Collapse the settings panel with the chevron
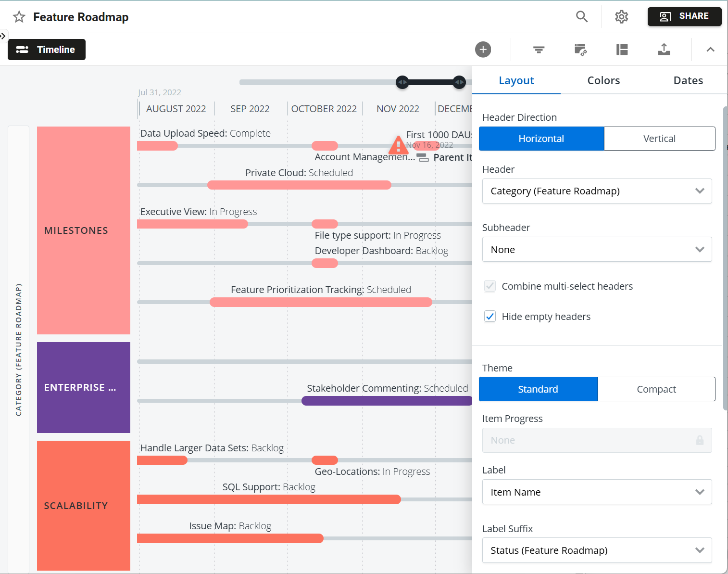 click(711, 50)
